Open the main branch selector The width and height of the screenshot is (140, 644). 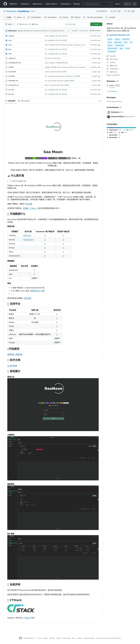point(10,24)
